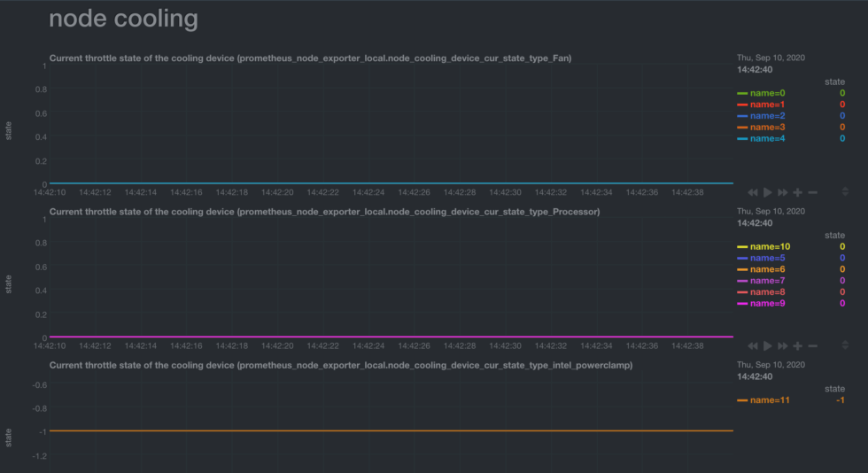Zoom in the Processor chart with plus icon
868x473 pixels.
point(797,345)
